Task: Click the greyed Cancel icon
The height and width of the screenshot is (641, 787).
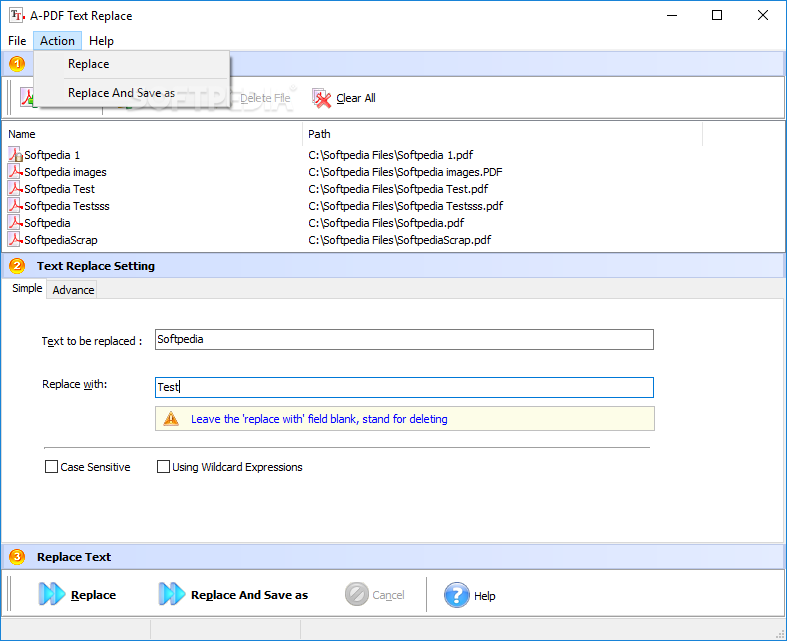Action: [357, 595]
